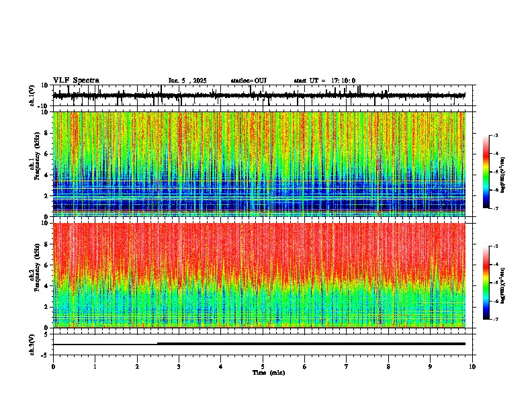Click the 'station=OUJ' header label
532x411 pixels.
tap(249, 81)
